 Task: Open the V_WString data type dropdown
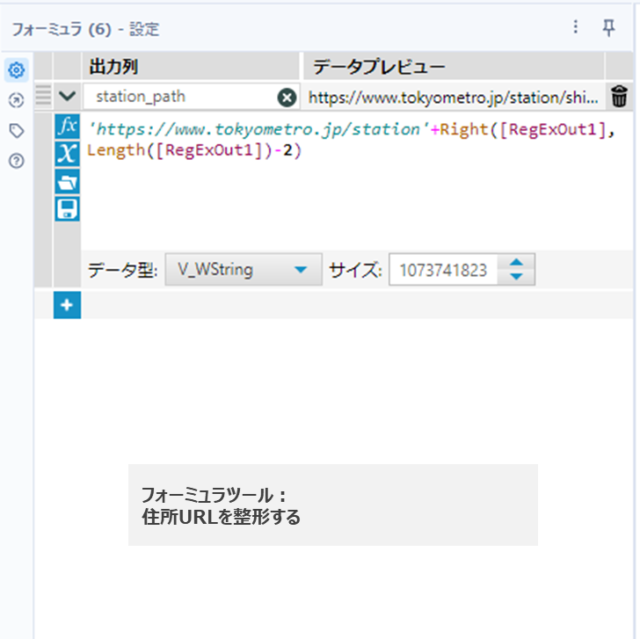242,270
